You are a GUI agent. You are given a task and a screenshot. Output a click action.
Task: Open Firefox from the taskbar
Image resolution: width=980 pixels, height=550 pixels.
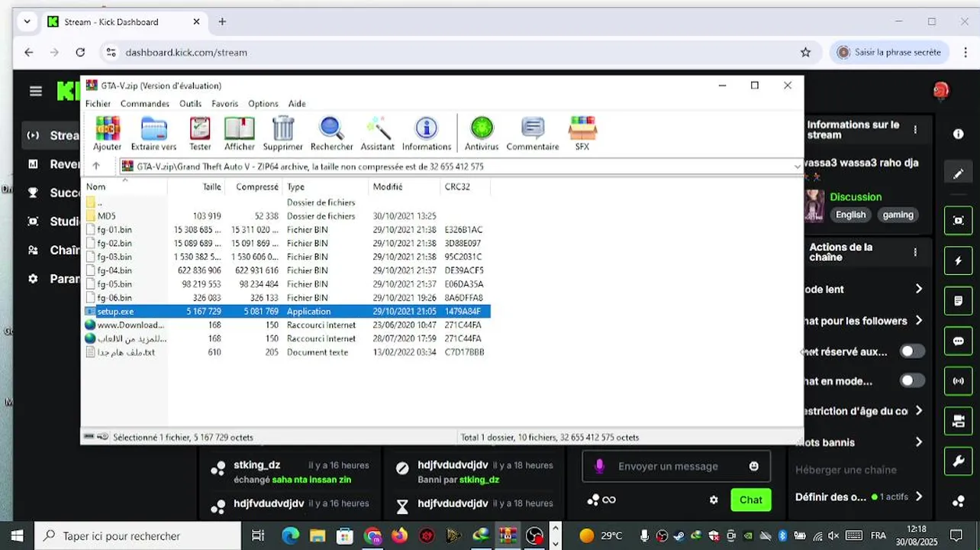click(x=399, y=535)
